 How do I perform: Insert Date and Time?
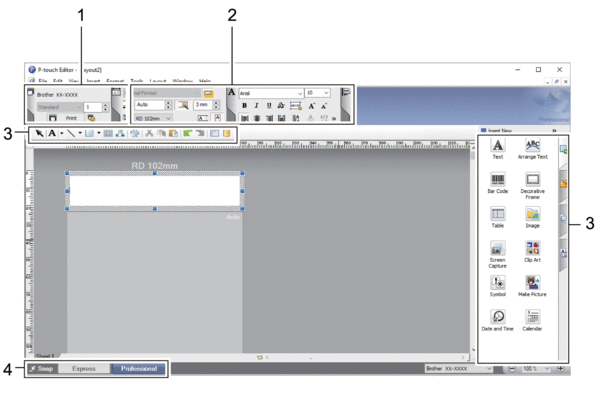point(498,320)
